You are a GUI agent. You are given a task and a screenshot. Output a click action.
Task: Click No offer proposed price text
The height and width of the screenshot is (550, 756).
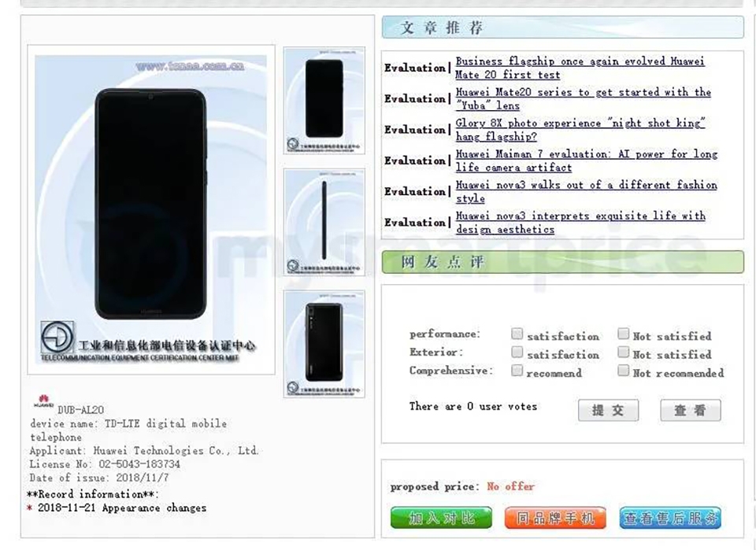510,486
